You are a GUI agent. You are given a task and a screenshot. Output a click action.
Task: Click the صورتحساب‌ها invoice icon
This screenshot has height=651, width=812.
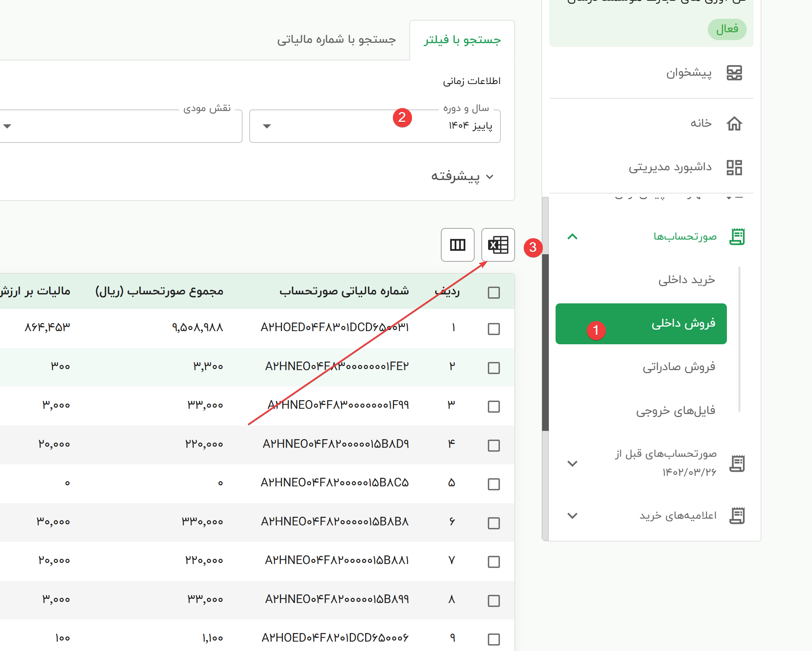(x=737, y=237)
